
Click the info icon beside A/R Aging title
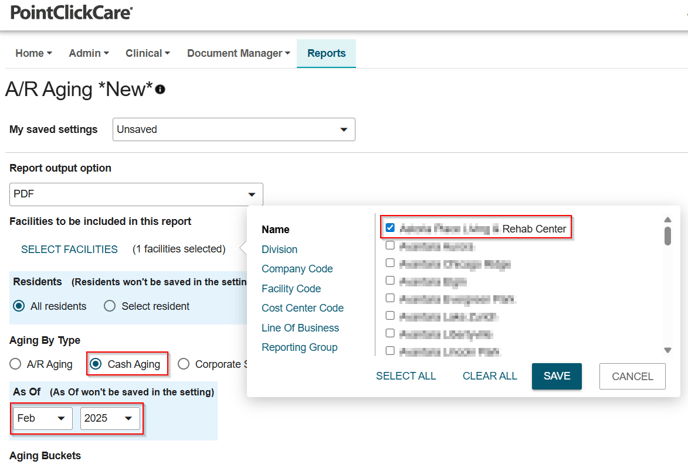point(160,90)
